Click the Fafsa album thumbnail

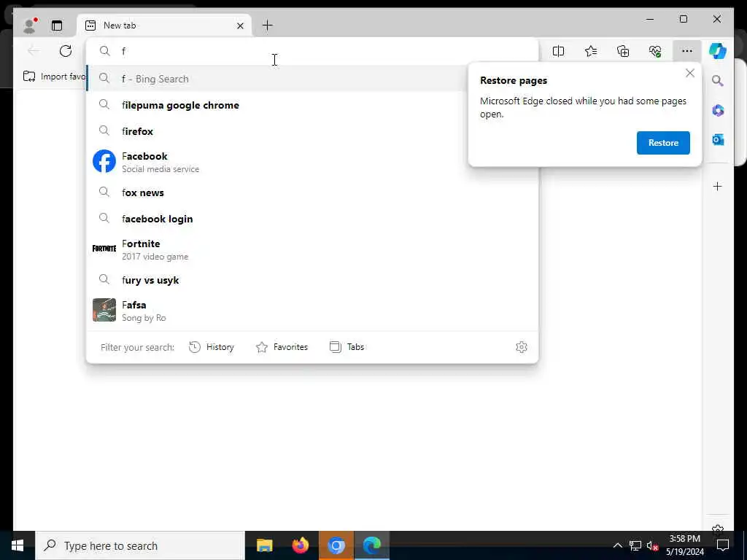click(x=104, y=310)
